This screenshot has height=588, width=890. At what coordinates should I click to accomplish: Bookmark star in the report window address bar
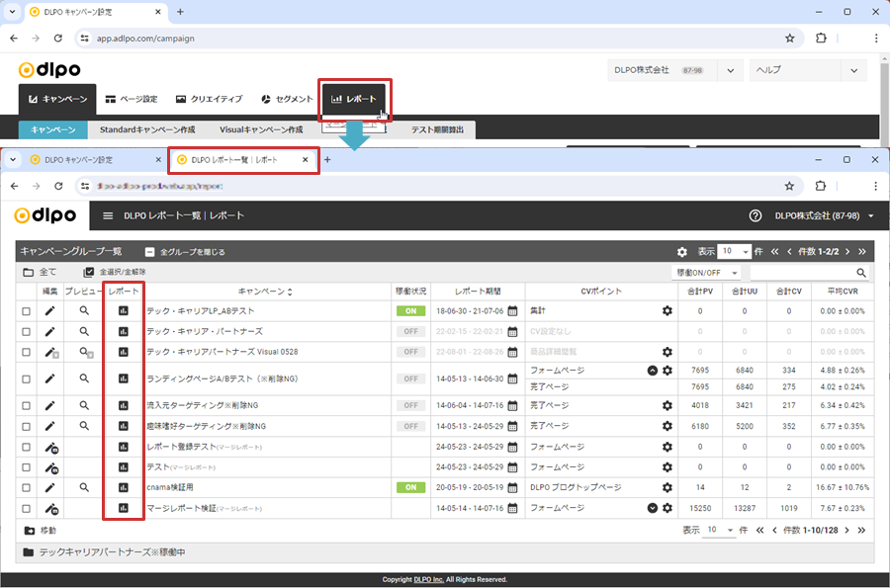[x=789, y=186]
